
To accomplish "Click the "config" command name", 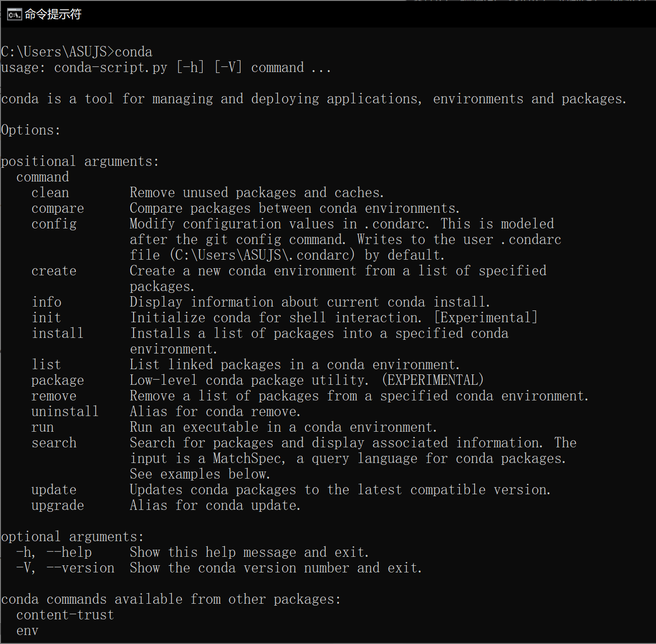I will pos(54,224).
